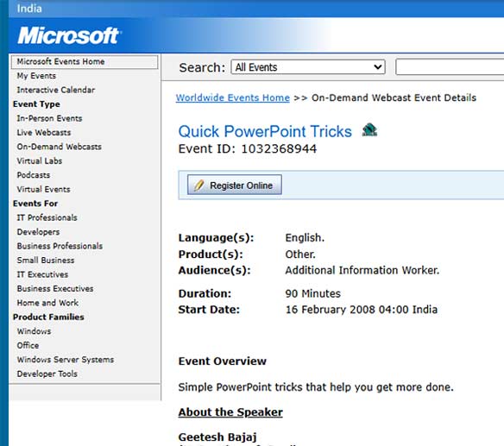Select Live Webcasts

pyautogui.click(x=44, y=132)
